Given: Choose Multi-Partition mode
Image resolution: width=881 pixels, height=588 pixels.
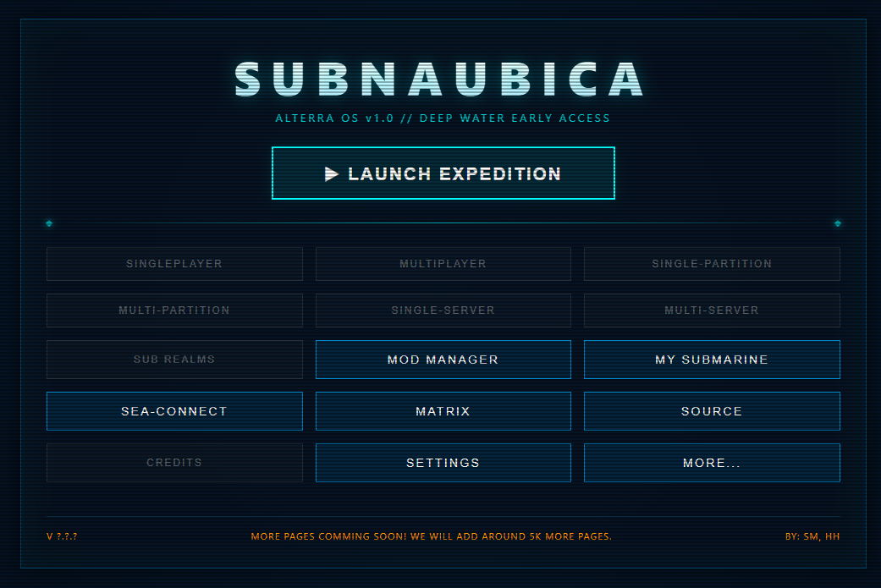Looking at the screenshot, I should [174, 310].
